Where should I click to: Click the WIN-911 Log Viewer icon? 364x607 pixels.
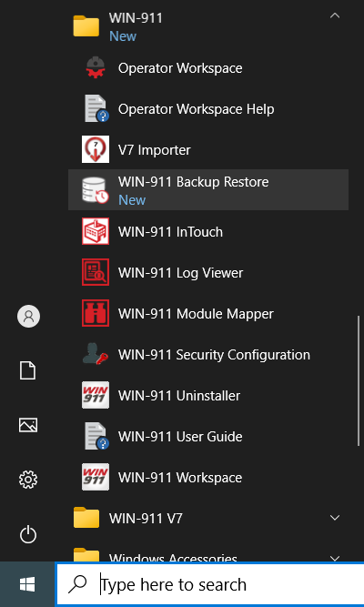tap(96, 272)
